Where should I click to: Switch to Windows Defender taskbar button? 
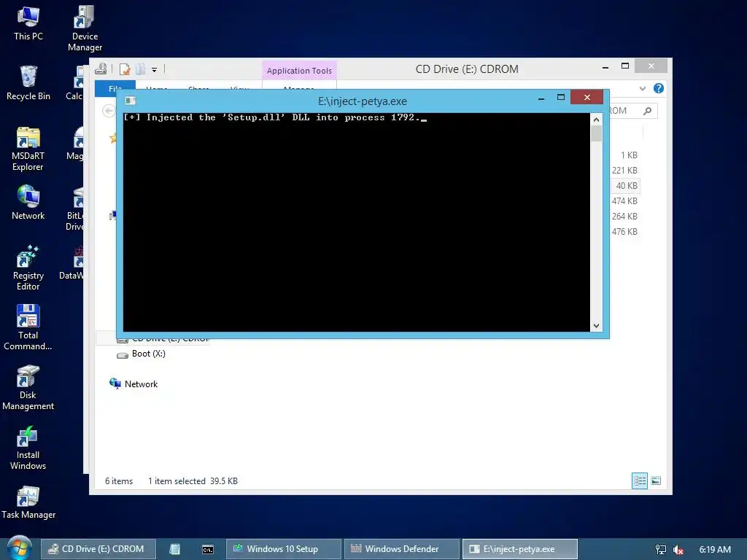point(402,549)
